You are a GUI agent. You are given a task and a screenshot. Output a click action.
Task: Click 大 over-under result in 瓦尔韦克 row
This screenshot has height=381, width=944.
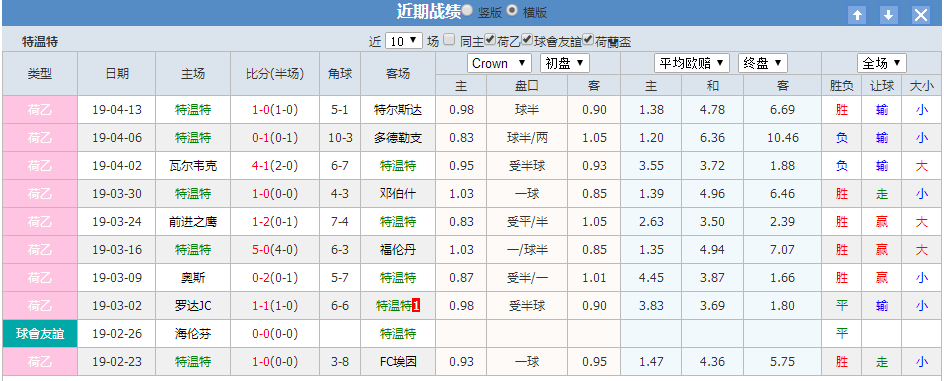[x=922, y=166]
